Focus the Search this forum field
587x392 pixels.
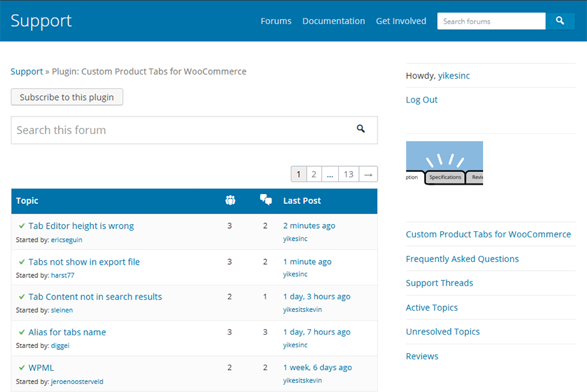[180, 130]
